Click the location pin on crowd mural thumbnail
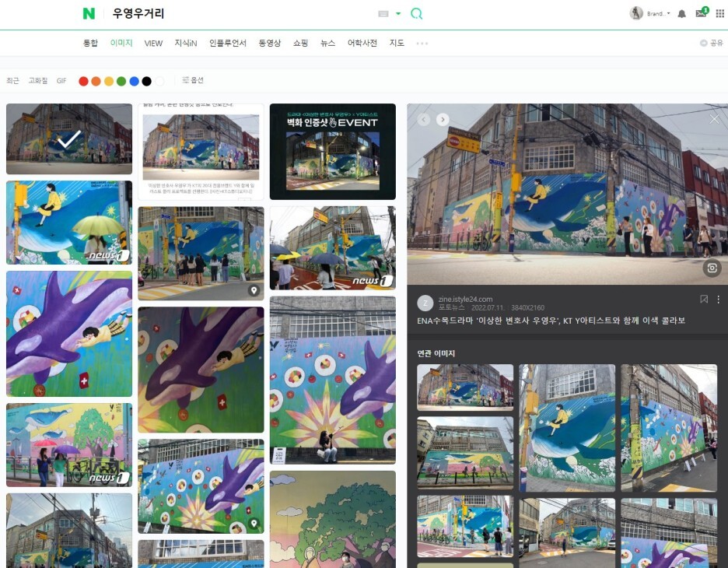The height and width of the screenshot is (568, 728). click(x=254, y=290)
